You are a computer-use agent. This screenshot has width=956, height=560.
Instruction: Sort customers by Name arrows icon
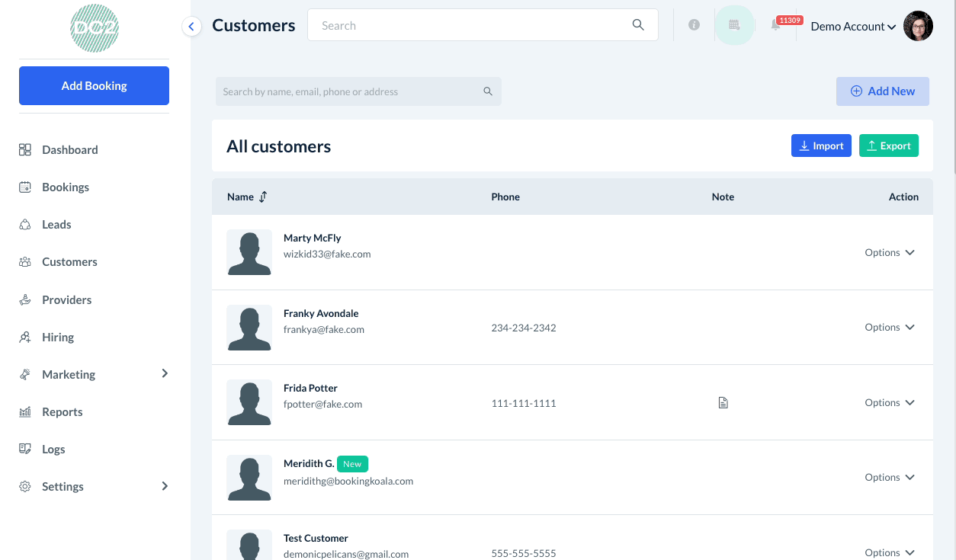263,197
